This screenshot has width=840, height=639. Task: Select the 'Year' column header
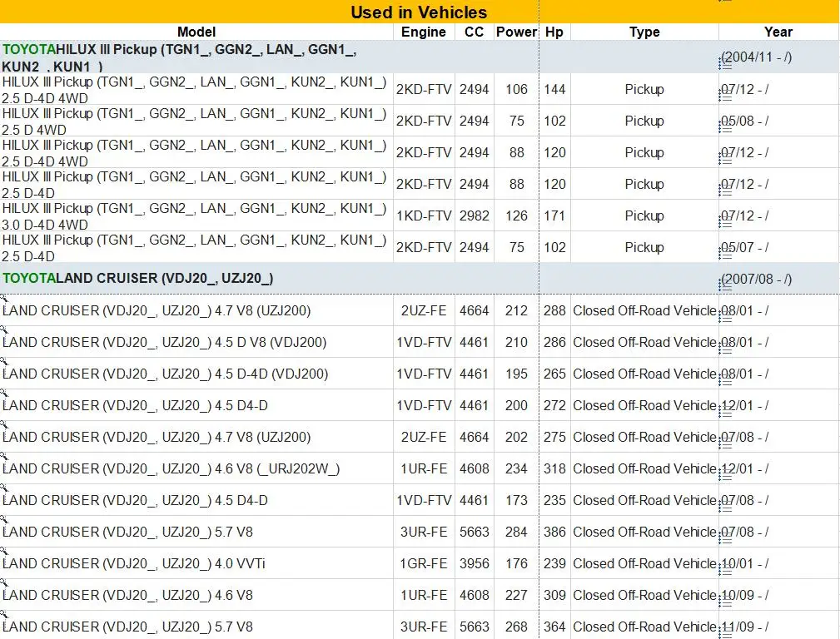tap(778, 32)
